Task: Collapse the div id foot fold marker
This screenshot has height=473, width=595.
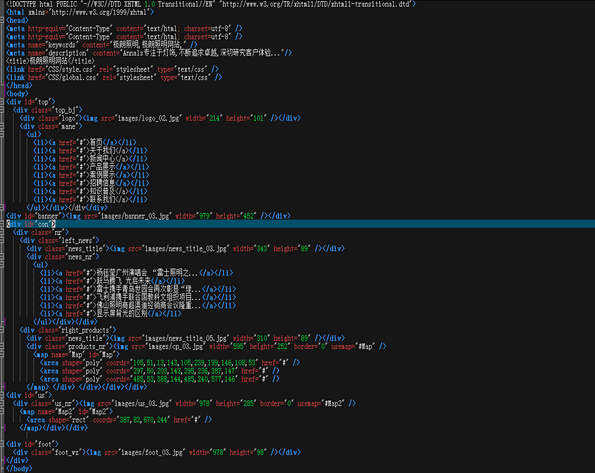Action: click(2, 444)
